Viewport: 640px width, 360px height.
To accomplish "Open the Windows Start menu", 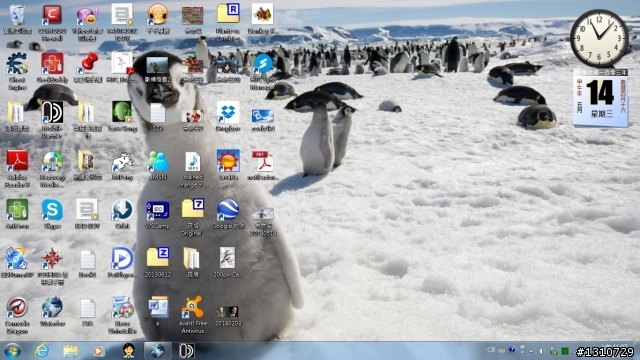I will point(13,351).
